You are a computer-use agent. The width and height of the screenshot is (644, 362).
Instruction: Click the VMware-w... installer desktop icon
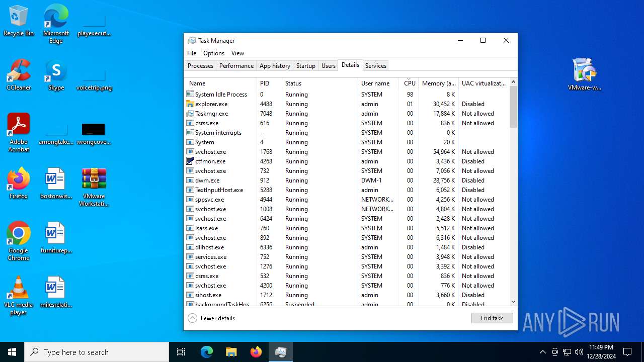pyautogui.click(x=584, y=74)
